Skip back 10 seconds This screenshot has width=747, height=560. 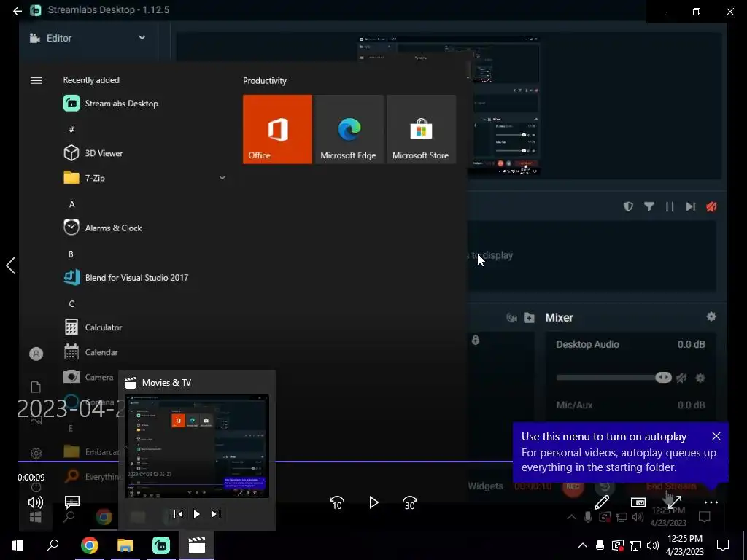pos(337,502)
